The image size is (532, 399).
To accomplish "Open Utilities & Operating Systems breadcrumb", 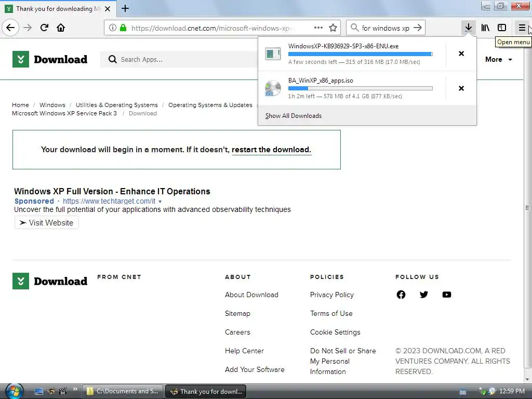I will coord(117,105).
